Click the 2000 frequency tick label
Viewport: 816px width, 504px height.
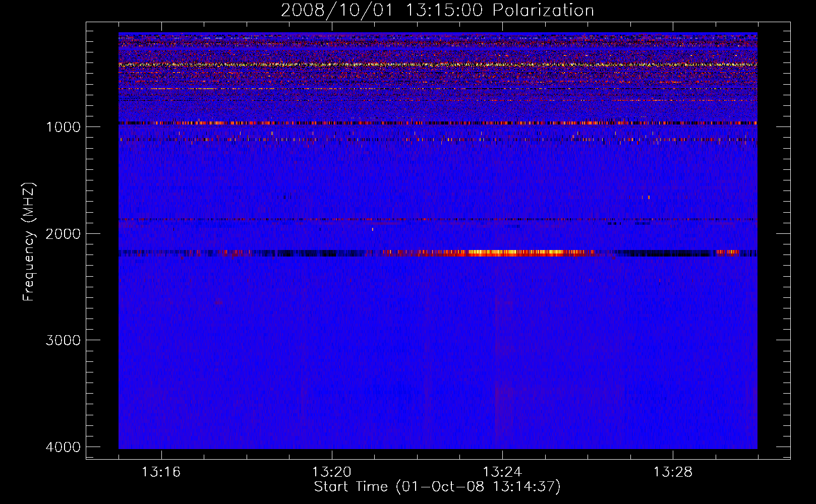click(x=63, y=233)
